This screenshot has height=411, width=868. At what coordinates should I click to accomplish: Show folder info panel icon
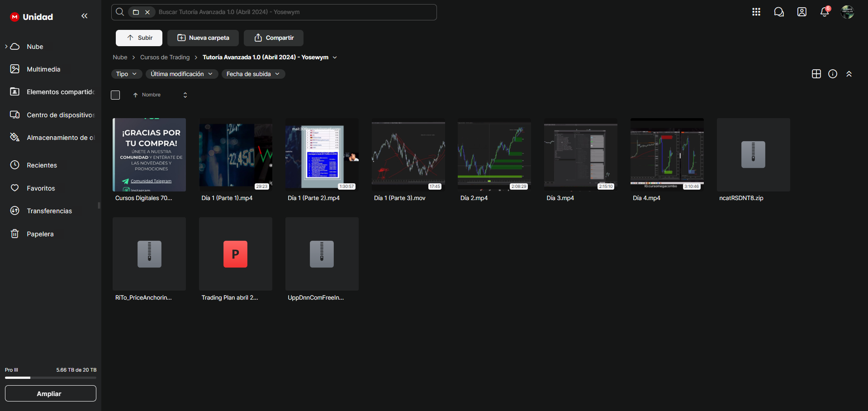832,74
